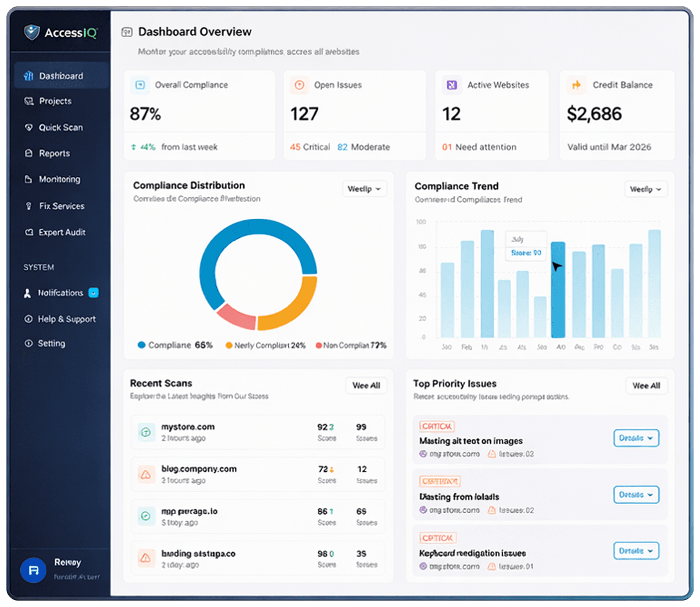Viewport: 700px width, 607px height.
Task: Open the Weekly dropdown on Compliance Distribution
Action: [x=364, y=189]
